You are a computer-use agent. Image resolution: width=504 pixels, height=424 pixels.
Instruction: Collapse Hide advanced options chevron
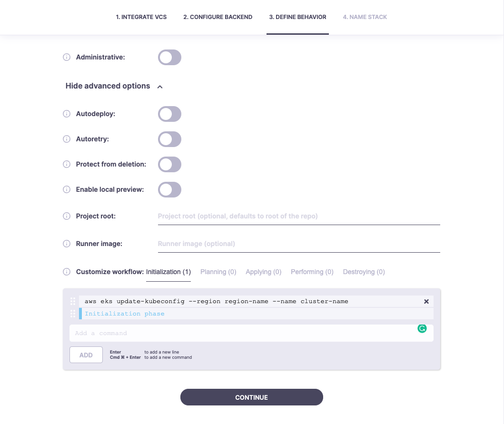[160, 87]
